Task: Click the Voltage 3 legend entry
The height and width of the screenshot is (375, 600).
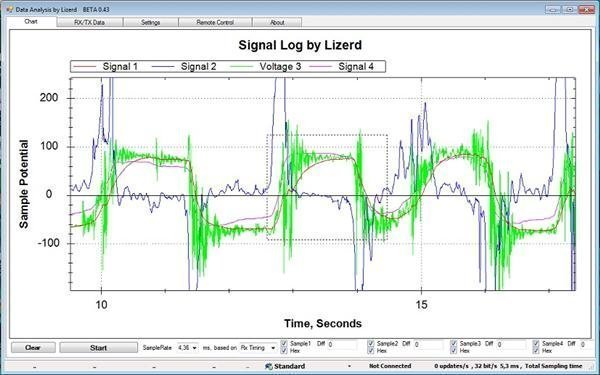Action: coord(266,67)
